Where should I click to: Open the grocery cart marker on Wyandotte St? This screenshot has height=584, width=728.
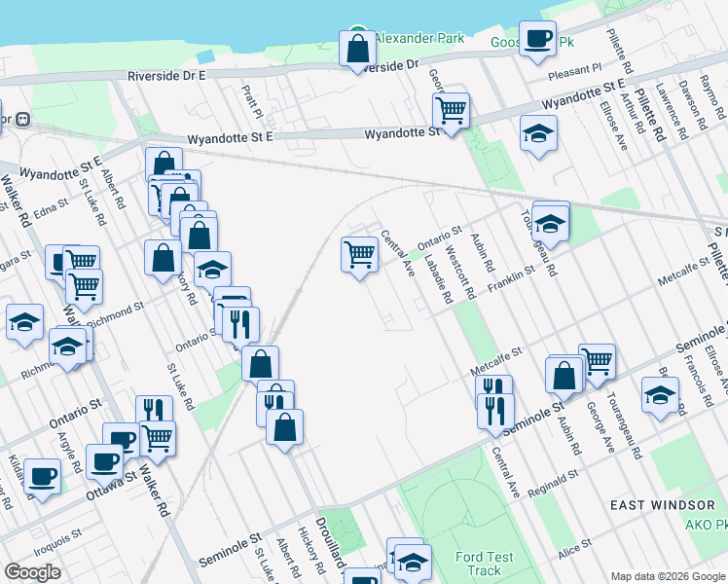(451, 113)
